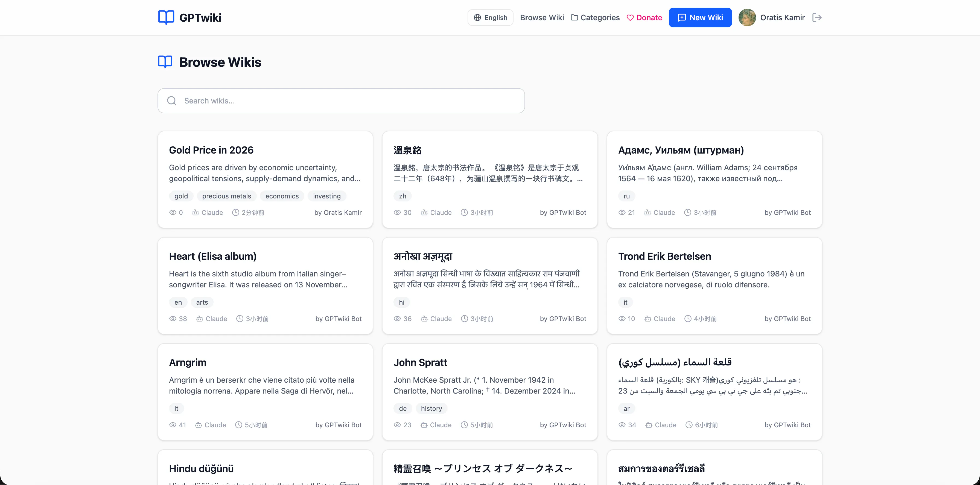Select the en language tag
The image size is (980, 485).
[178, 302]
